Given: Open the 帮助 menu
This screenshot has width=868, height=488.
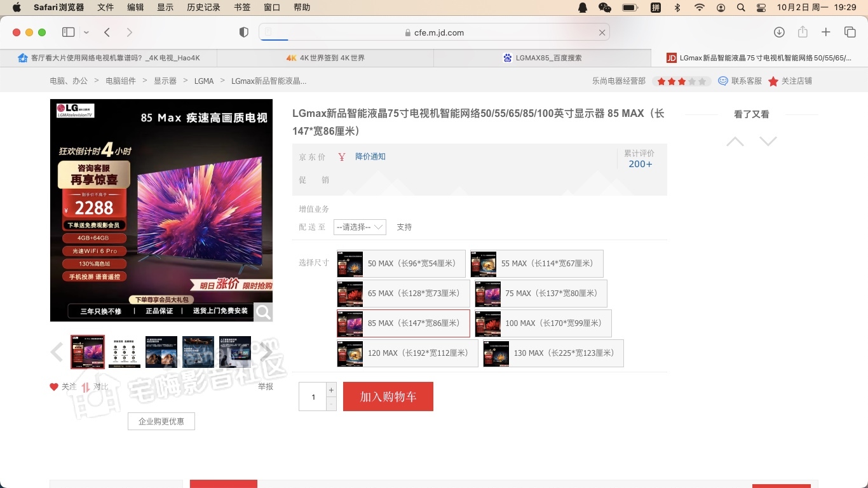Looking at the screenshot, I should coord(302,8).
